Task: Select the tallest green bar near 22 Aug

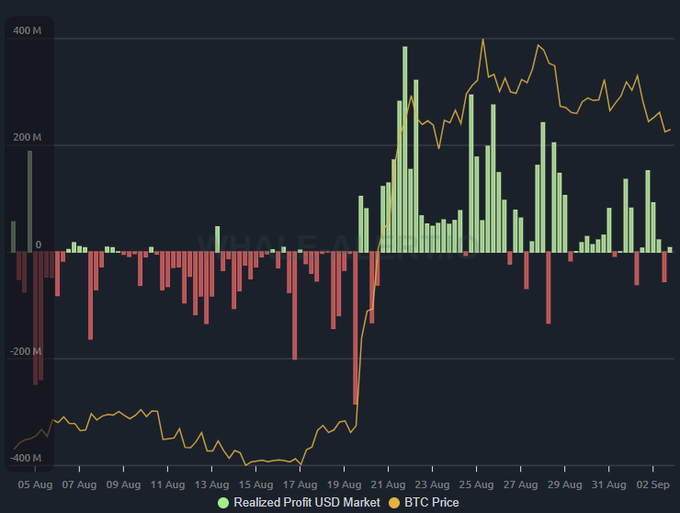Action: (405, 150)
